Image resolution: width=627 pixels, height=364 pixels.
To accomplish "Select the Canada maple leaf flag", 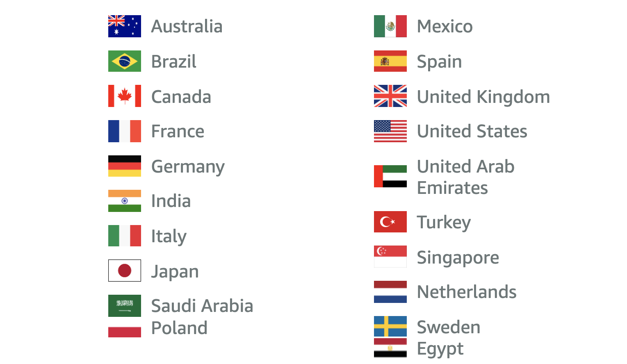I will (x=125, y=96).
